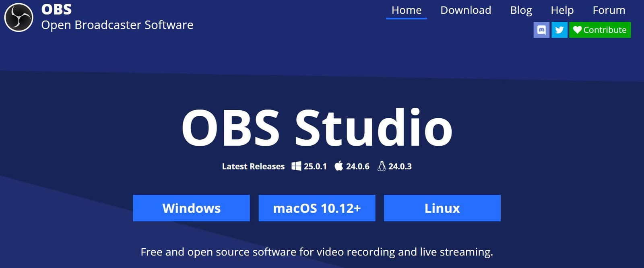The width and height of the screenshot is (644, 268).
Task: Go to the Home nav item
Action: pos(407,10)
